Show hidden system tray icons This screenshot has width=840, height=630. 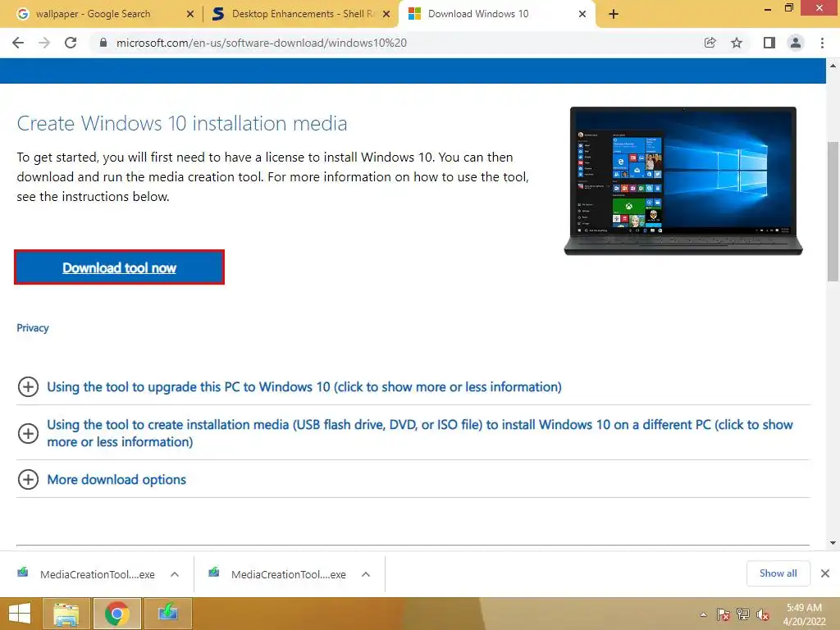703,614
